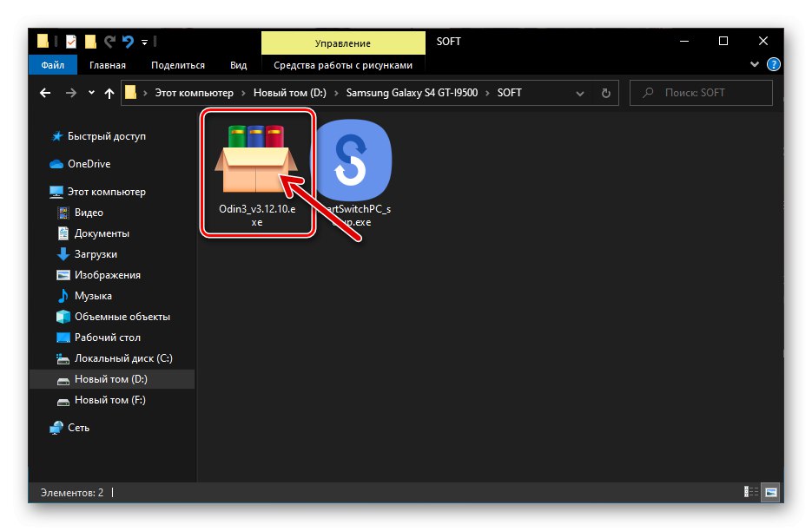Maximize the SOFT explorer window
Viewport: 812px width, 531px height.
723,42
